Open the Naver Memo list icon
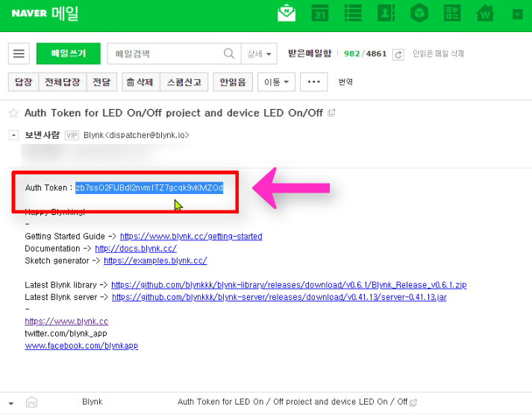532x418 pixels. pyautogui.click(x=353, y=13)
